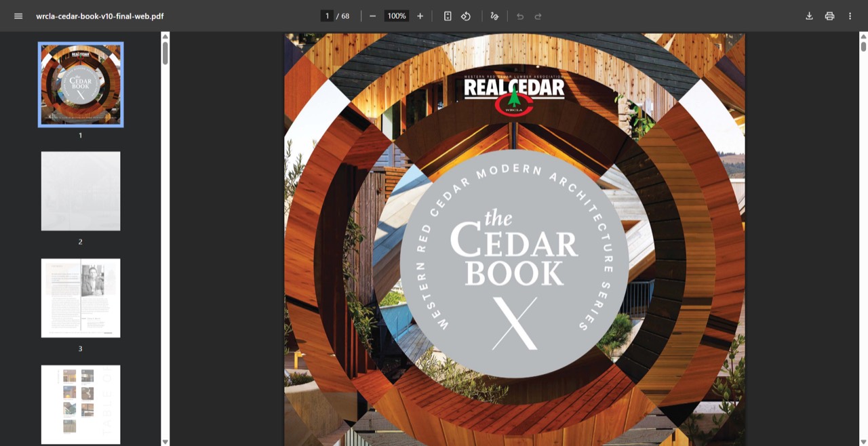Download the PDF file
The height and width of the screenshot is (446, 868).
tap(809, 16)
